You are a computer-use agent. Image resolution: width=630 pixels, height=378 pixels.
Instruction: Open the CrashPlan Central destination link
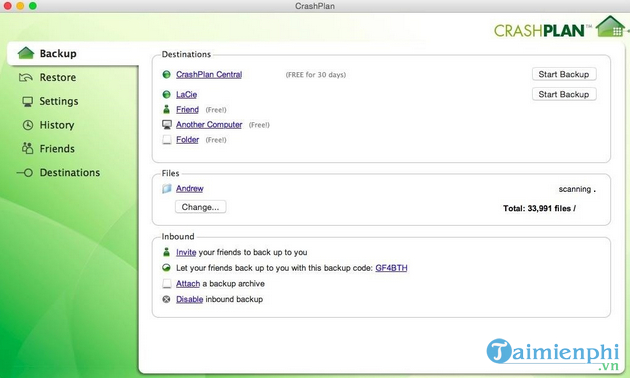(209, 74)
